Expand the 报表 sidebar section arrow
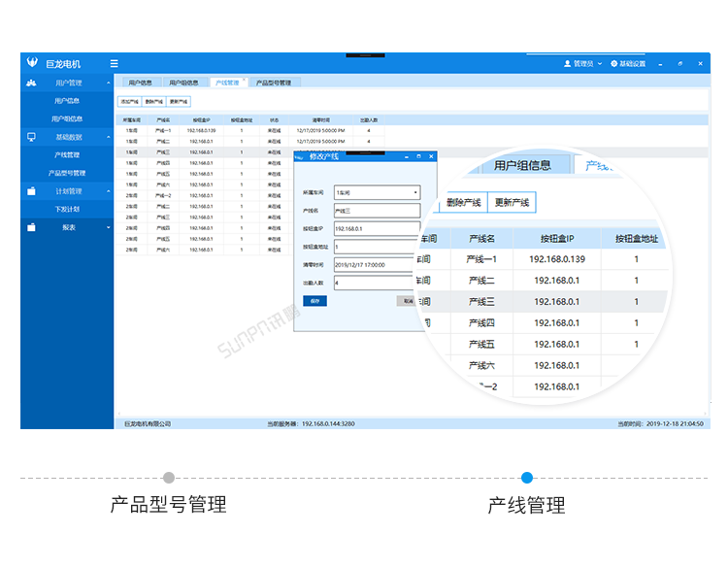 pos(108,227)
